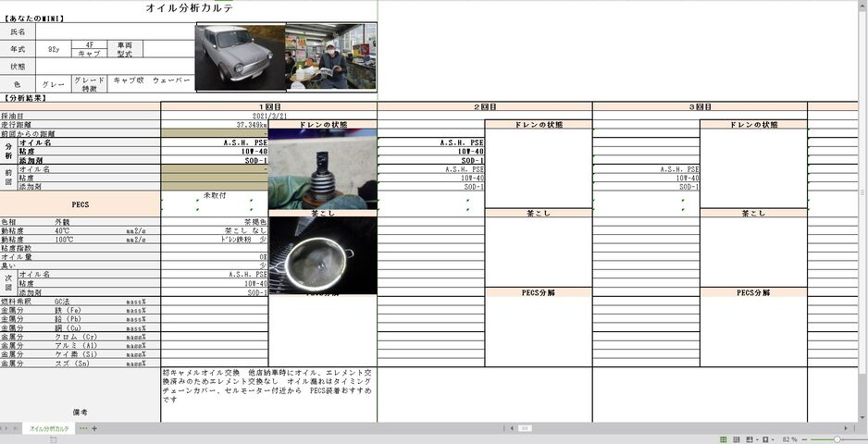Click the zoom out minus icon
Image resolution: width=868 pixels, height=444 pixels.
804,439
